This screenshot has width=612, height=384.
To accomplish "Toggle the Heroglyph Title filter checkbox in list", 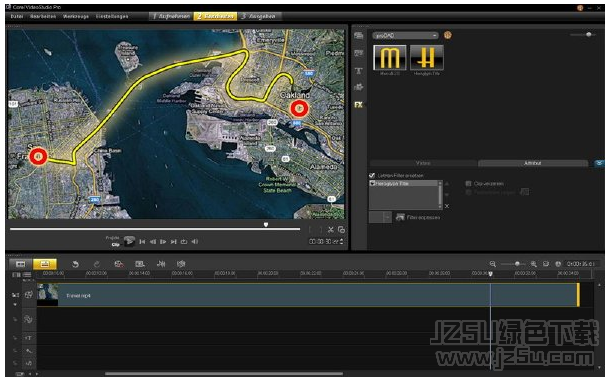I will point(372,183).
